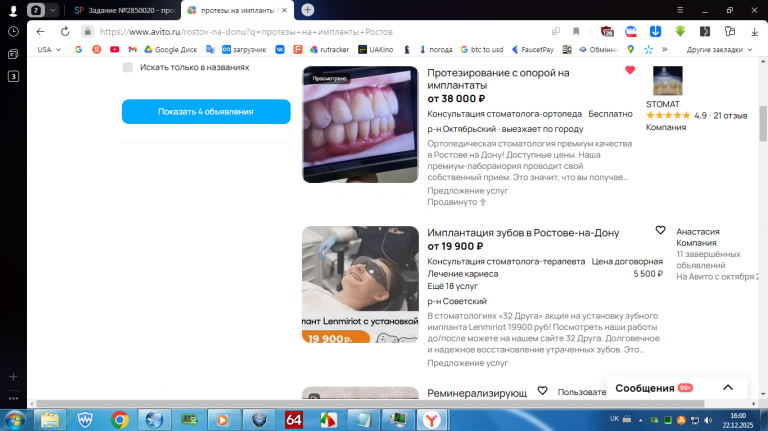Open Chrome from the taskbar
The width and height of the screenshot is (768, 431).
tap(120, 420)
